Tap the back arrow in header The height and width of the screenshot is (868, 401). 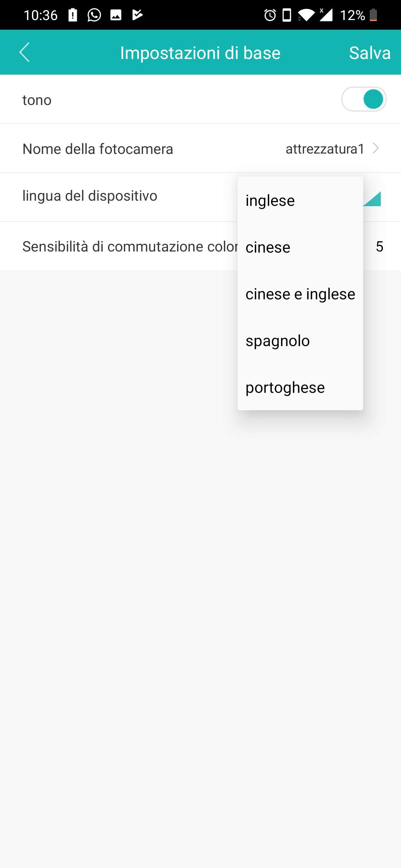[x=25, y=52]
